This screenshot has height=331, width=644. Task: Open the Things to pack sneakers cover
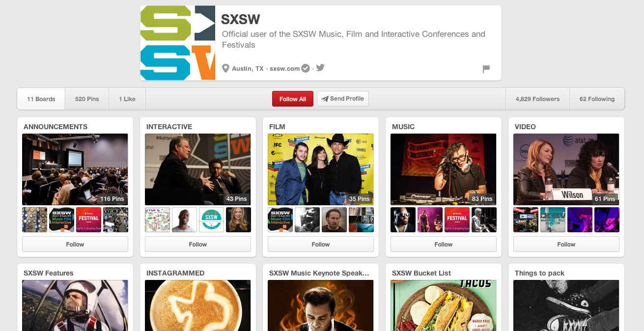tap(566, 305)
